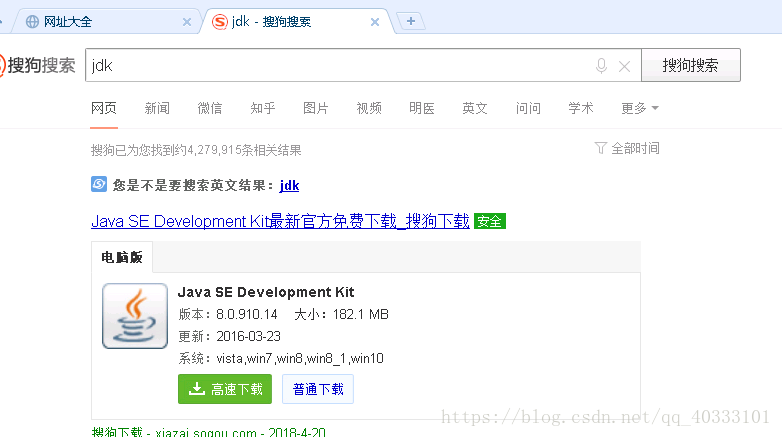This screenshot has height=437, width=782.
Task: Click the system list vista,win7,win8 text
Action: [x=300, y=358]
